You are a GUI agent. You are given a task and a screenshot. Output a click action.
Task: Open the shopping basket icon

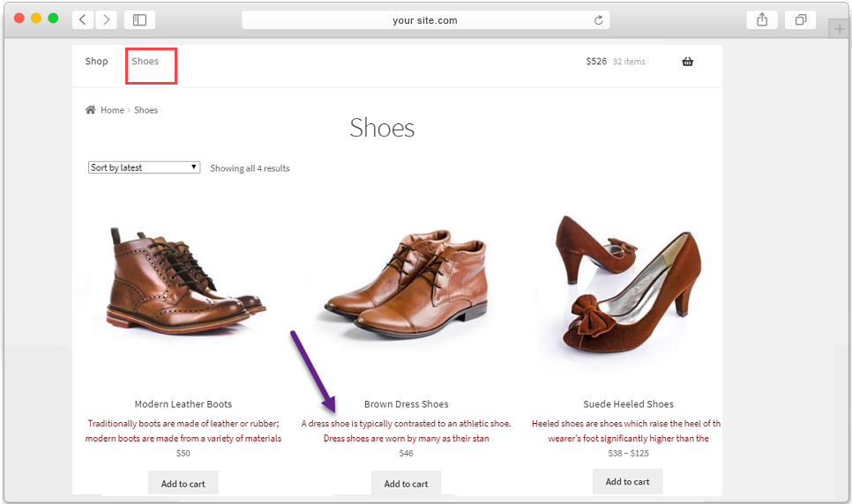point(687,62)
